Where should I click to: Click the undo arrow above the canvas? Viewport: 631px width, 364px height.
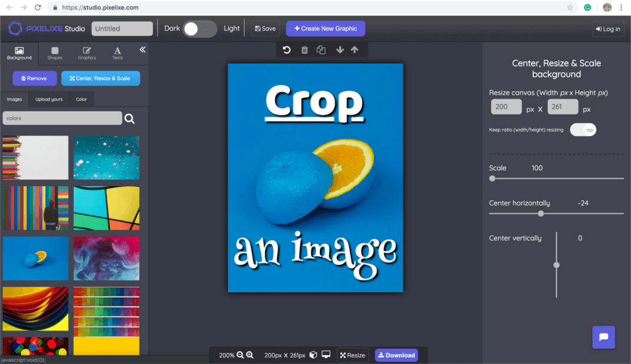pyautogui.click(x=287, y=50)
